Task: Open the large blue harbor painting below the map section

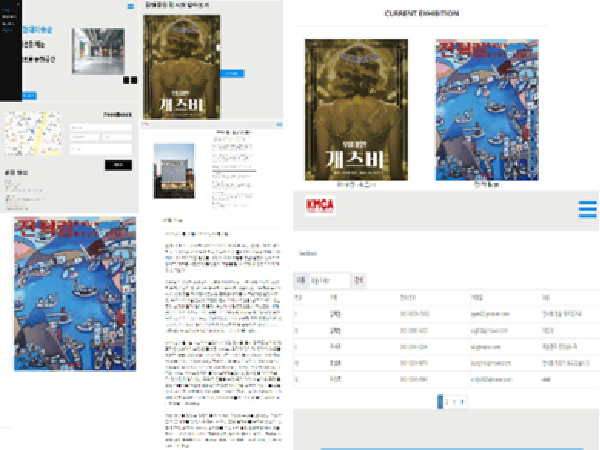Action: click(x=75, y=294)
